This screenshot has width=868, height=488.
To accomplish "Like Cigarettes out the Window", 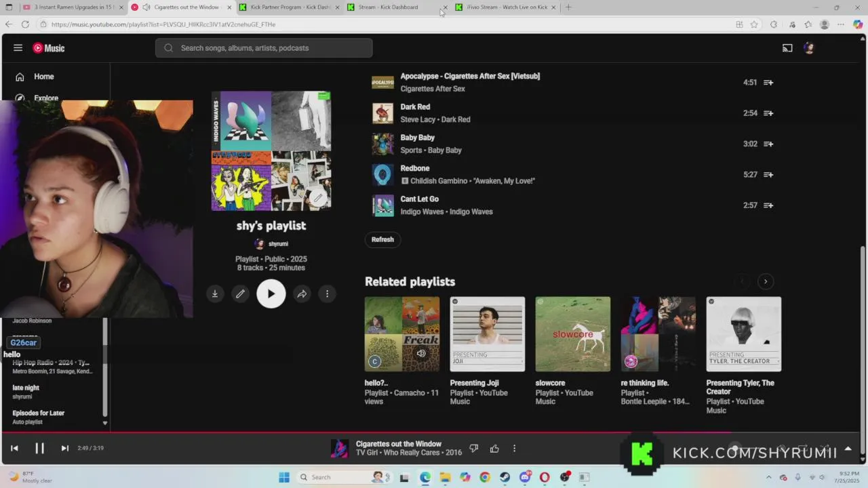I will 494,448.
